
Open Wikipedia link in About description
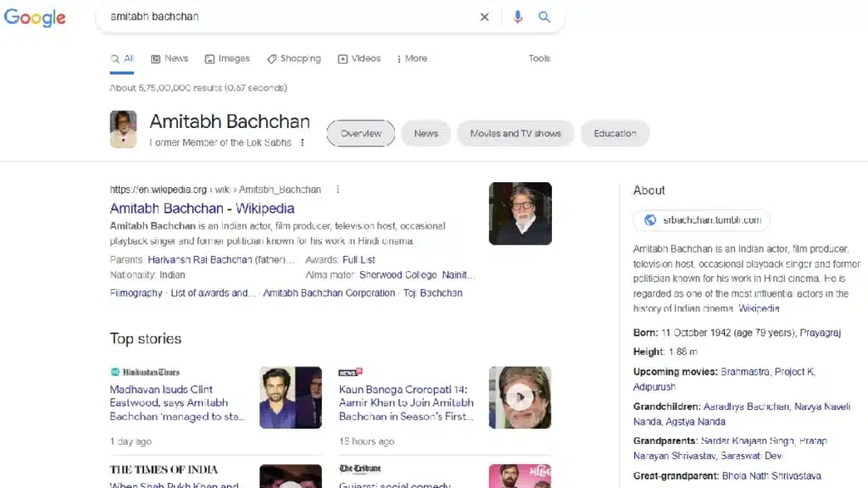759,308
